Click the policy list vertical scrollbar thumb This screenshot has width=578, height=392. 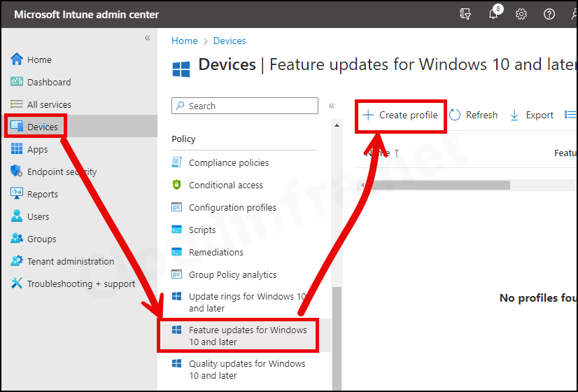337,339
